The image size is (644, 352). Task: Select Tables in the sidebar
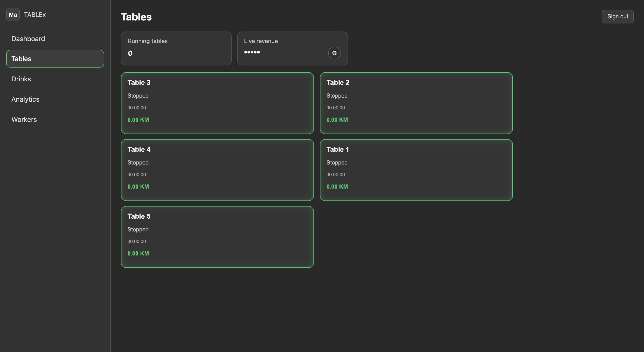(55, 59)
